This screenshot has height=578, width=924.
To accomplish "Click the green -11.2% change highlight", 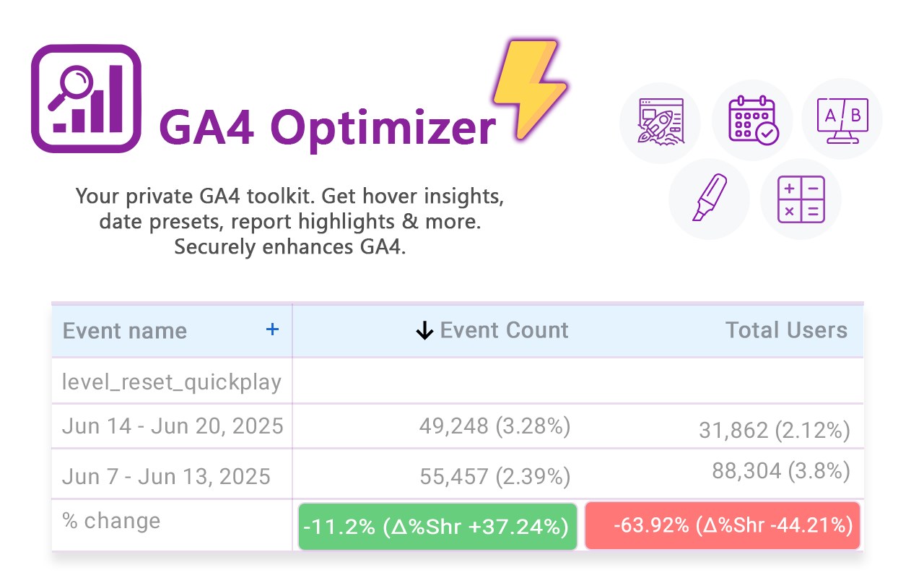I will (x=437, y=527).
